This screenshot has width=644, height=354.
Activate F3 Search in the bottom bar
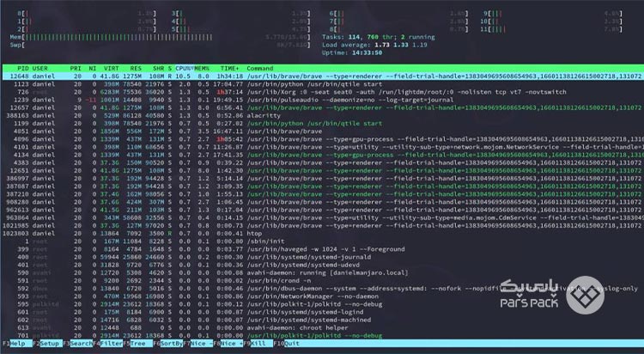(x=82, y=344)
